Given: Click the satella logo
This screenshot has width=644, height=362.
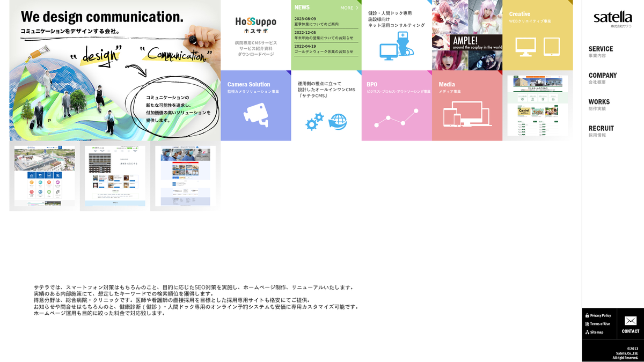Looking at the screenshot, I should 612,19.
